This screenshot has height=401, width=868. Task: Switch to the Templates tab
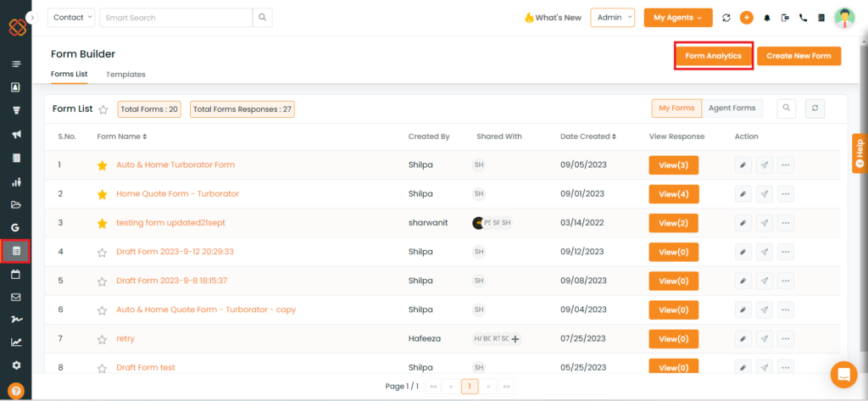(125, 75)
